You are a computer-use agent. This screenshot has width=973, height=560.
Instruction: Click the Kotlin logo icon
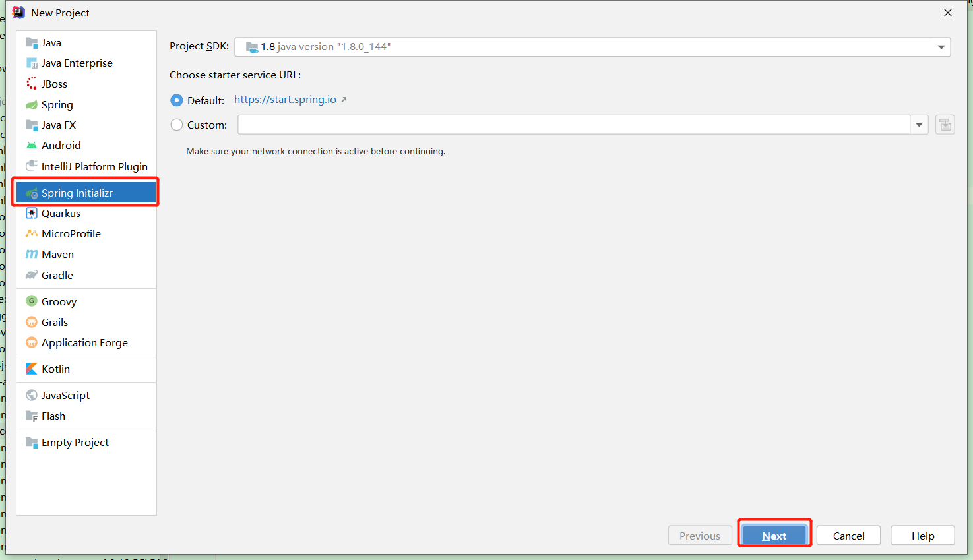pos(32,369)
